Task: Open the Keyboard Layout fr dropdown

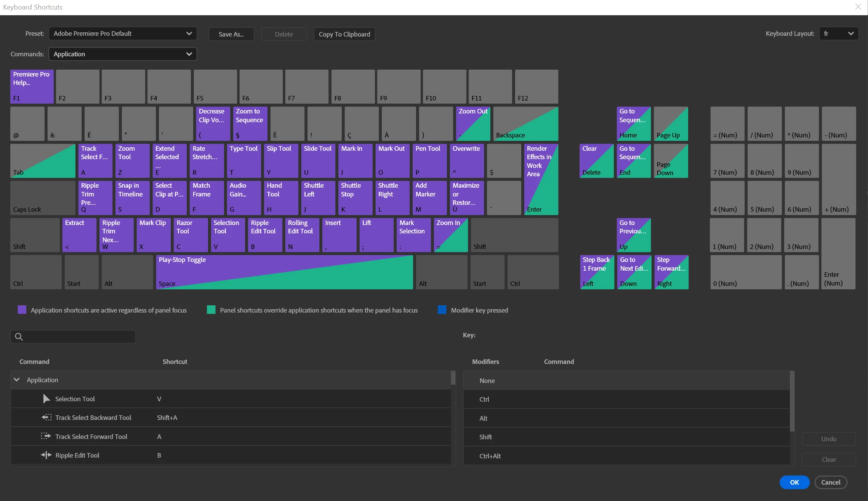Action: 838,34
